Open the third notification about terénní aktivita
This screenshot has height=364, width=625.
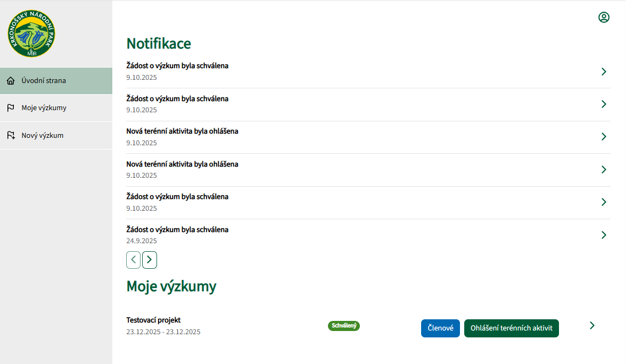tap(182, 131)
